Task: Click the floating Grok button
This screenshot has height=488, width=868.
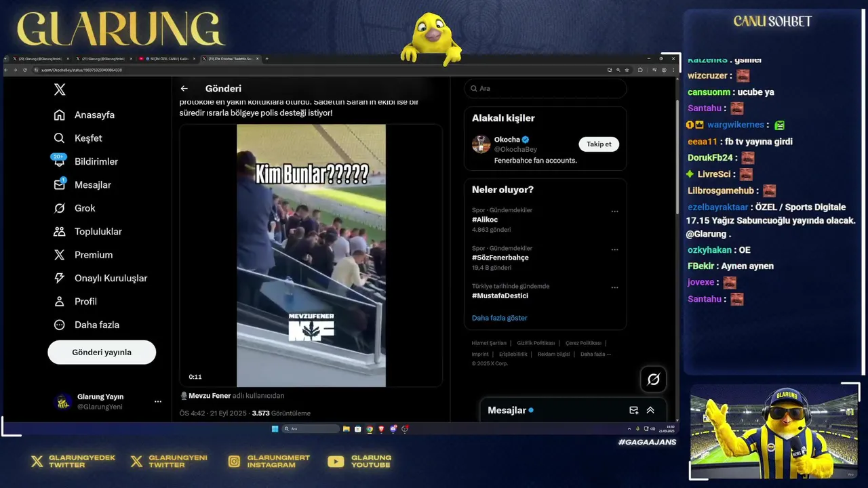Action: coord(653,380)
